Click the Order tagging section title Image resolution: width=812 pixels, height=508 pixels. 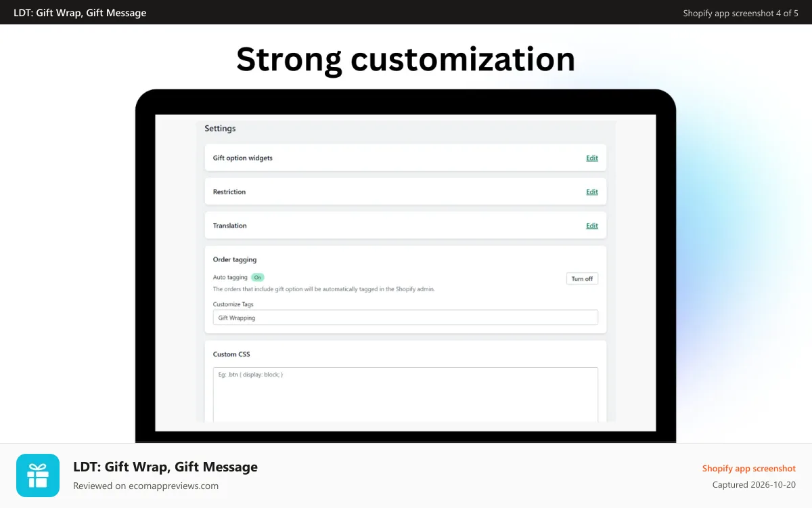tap(235, 259)
